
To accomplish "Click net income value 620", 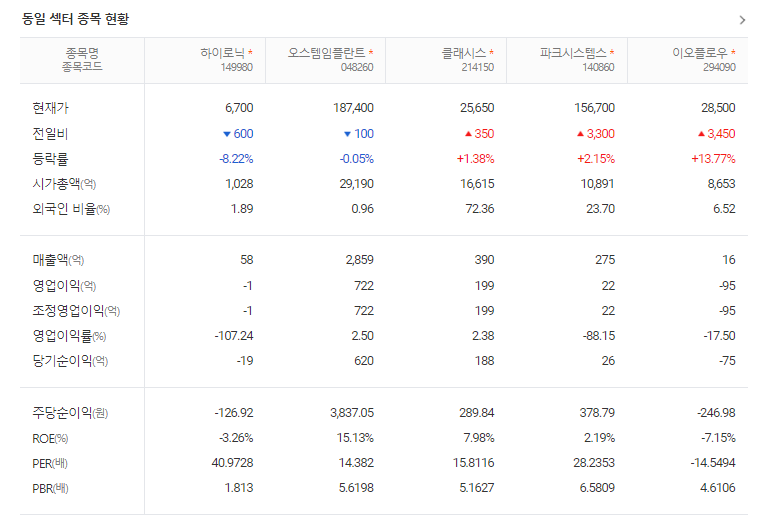I will point(364,361).
